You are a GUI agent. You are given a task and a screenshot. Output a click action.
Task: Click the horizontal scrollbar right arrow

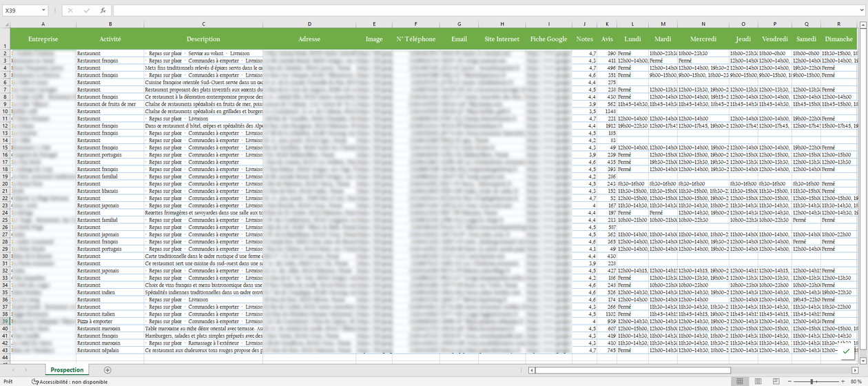click(x=856, y=370)
